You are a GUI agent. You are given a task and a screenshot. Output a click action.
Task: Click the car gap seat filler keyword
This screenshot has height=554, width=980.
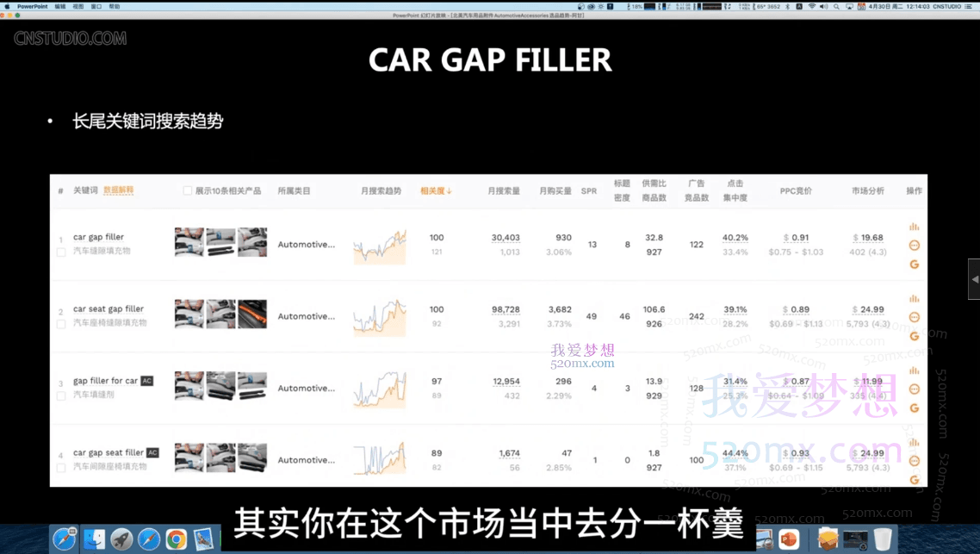[109, 452]
